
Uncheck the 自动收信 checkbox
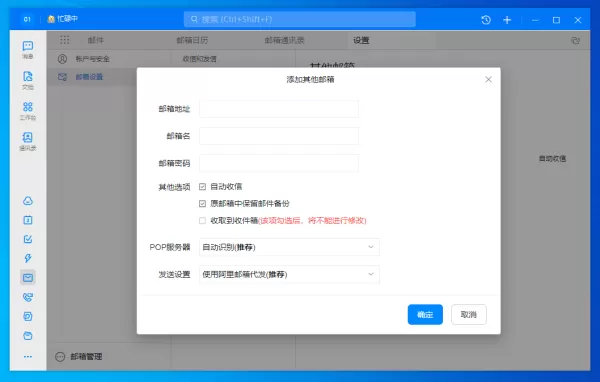[202, 187]
